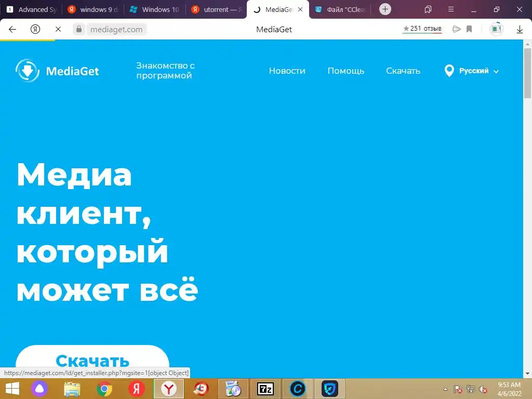Click the Action Center flag tray icon
The width and height of the screenshot is (532, 399).
pos(458,389)
